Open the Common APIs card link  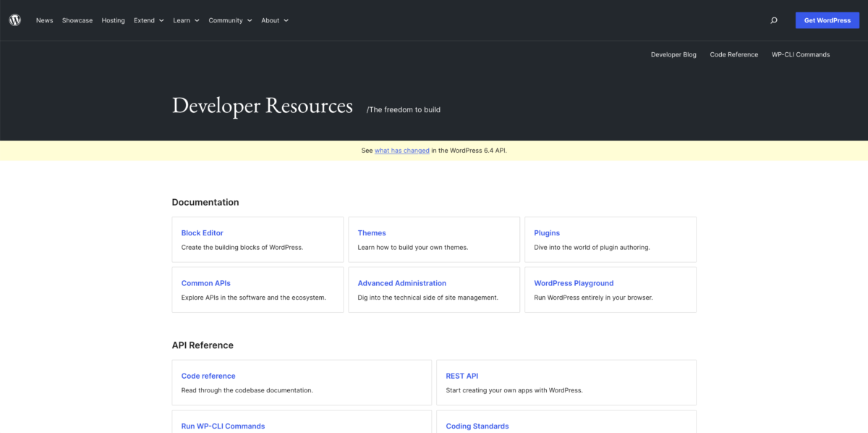pyautogui.click(x=205, y=283)
